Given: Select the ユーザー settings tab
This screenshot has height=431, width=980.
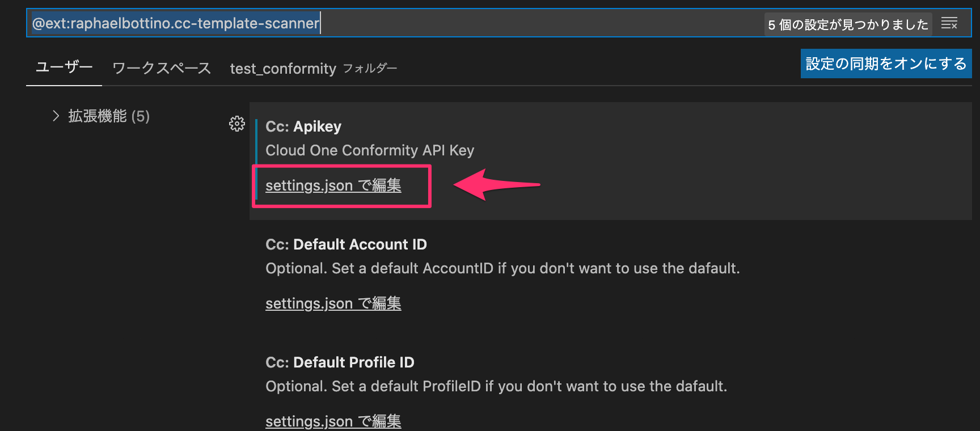Looking at the screenshot, I should tap(64, 66).
